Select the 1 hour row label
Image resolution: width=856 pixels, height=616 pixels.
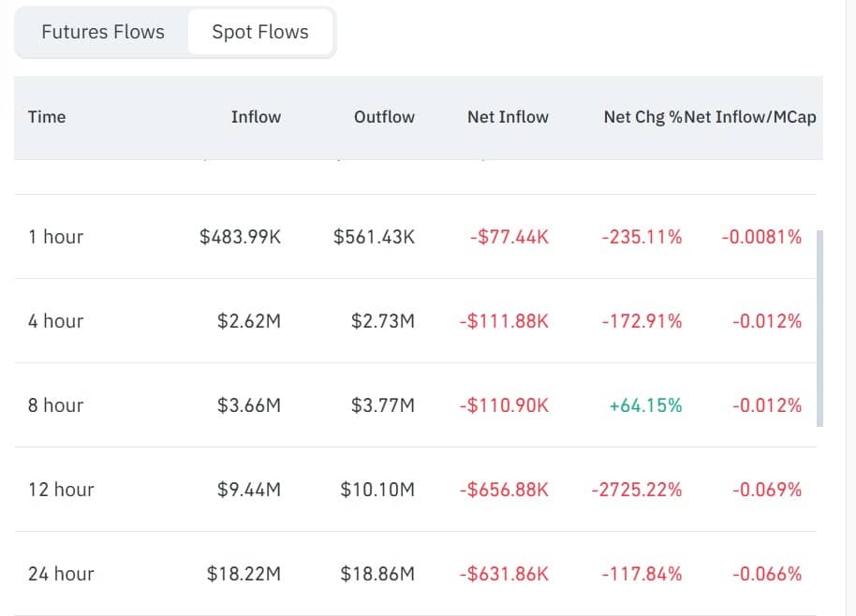(55, 237)
